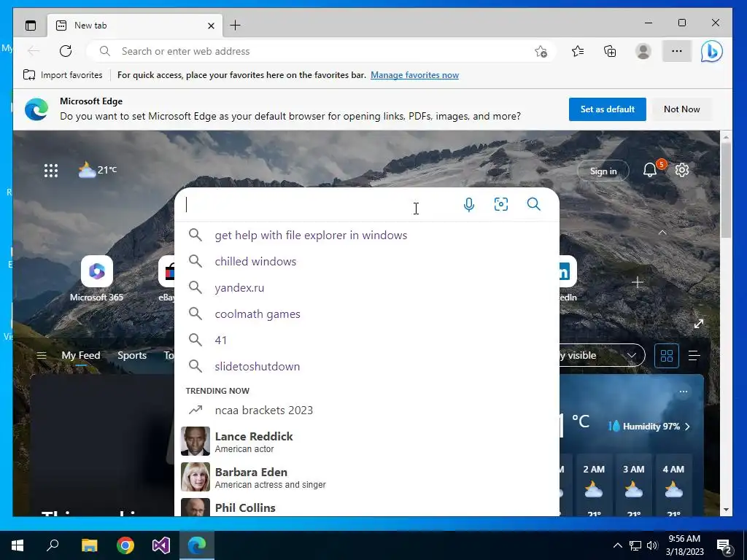747x560 pixels.
Task: Open system volume speaker icon
Action: [x=652, y=545]
